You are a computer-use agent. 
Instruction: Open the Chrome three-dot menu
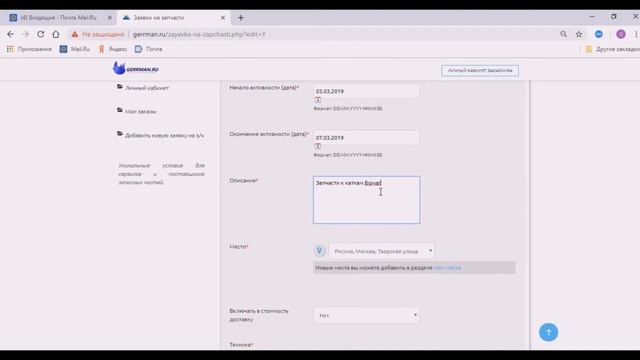coord(636,34)
